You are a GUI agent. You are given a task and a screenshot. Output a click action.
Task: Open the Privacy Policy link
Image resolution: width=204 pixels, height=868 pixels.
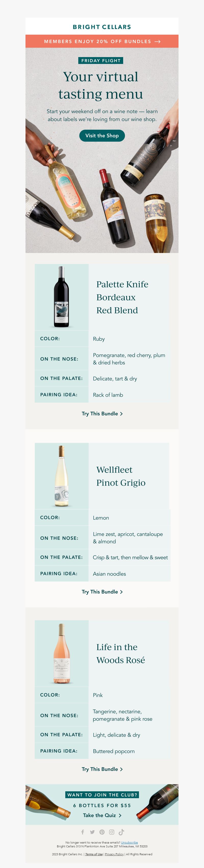click(114, 854)
